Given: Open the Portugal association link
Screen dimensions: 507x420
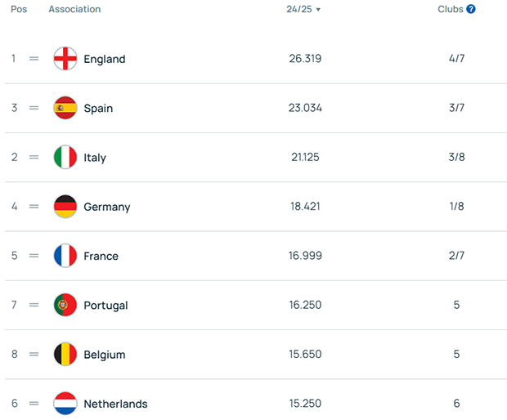Looking at the screenshot, I should click(105, 306).
